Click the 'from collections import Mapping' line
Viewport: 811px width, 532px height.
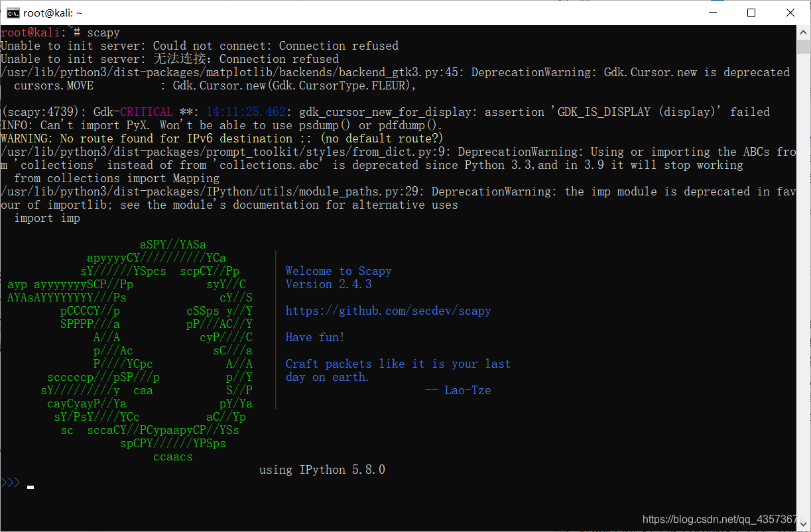(x=117, y=178)
